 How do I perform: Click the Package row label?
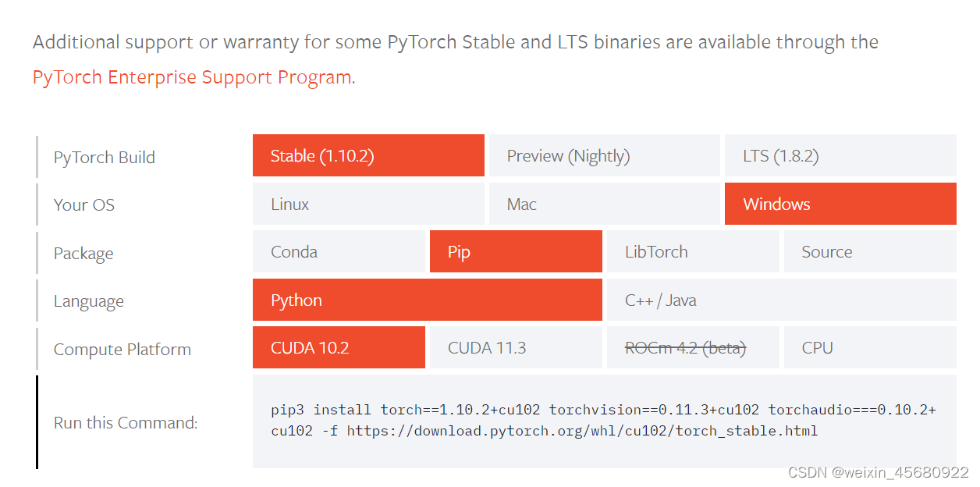click(x=83, y=253)
